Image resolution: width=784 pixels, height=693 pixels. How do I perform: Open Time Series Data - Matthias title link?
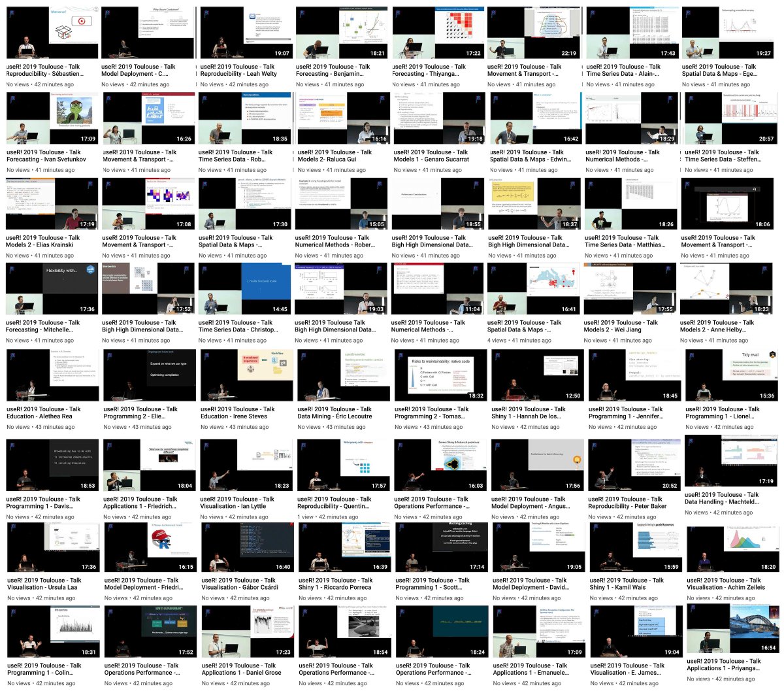coord(625,241)
